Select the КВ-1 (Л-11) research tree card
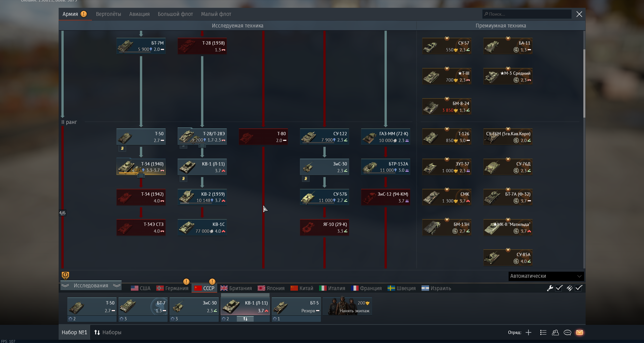Screen dimensions: 644x343 [202, 167]
